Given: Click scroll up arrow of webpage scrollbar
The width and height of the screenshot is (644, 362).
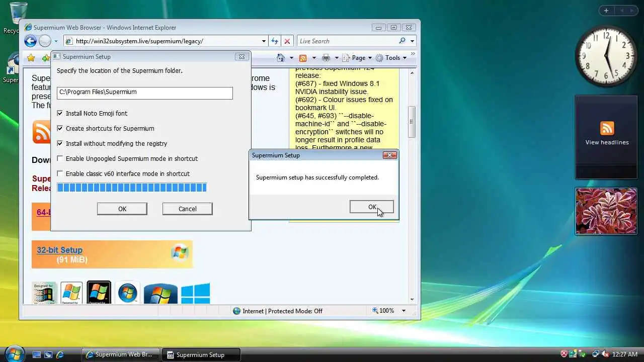Looking at the screenshot, I should point(412,73).
